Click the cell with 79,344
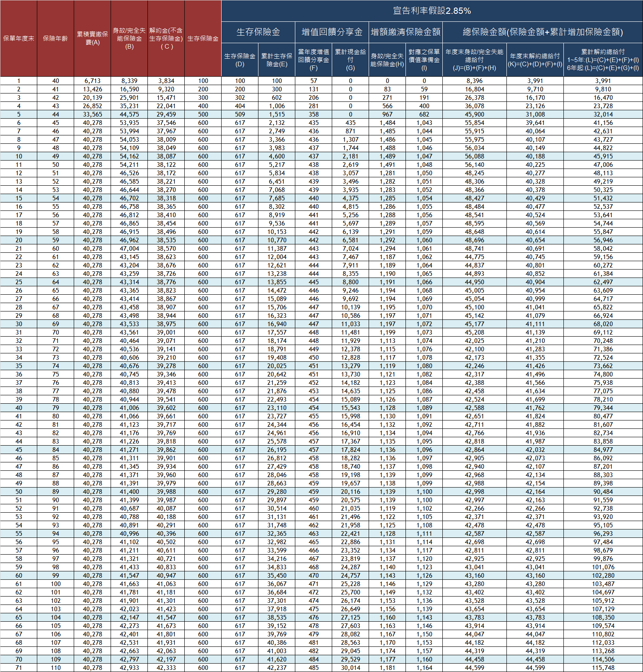 (x=603, y=408)
